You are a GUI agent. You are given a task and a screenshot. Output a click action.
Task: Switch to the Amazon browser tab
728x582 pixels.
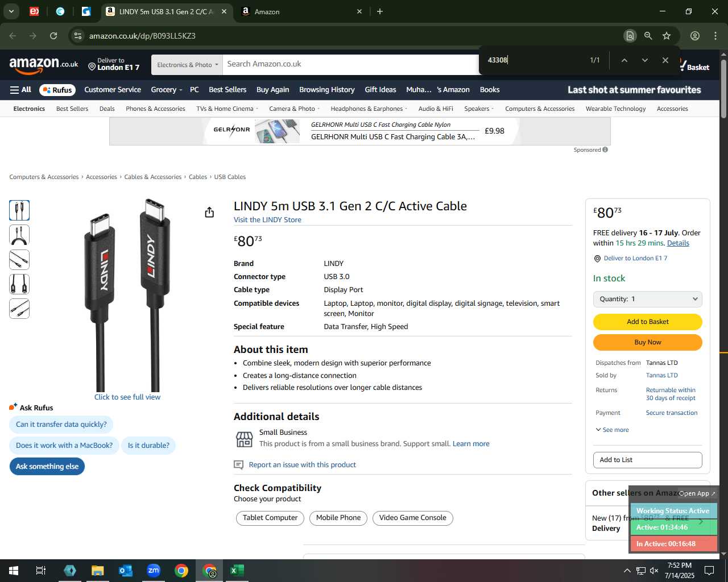tap(301, 11)
